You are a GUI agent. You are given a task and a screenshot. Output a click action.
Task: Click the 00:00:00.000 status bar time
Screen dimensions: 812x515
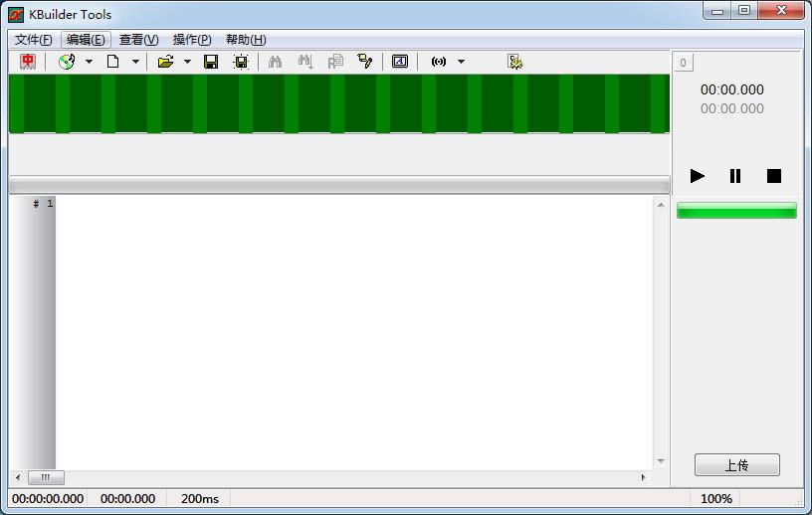coord(48,499)
